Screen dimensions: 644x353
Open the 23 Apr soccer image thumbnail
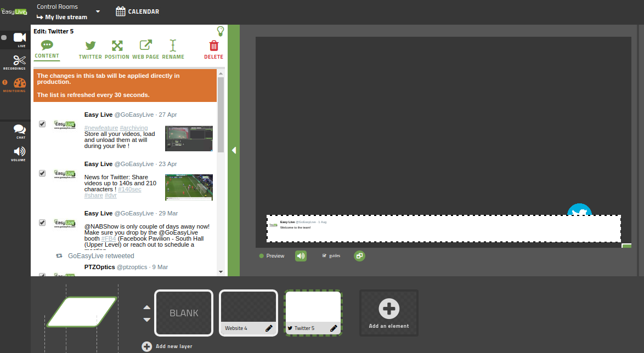(x=189, y=187)
